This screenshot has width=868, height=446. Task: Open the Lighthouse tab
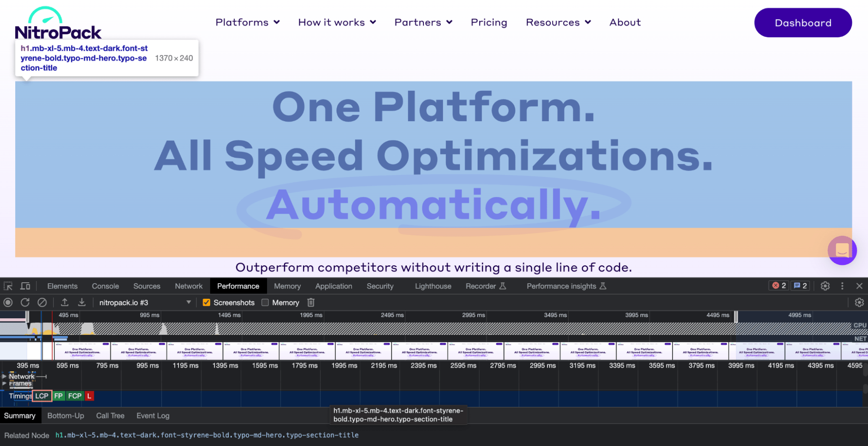point(433,286)
